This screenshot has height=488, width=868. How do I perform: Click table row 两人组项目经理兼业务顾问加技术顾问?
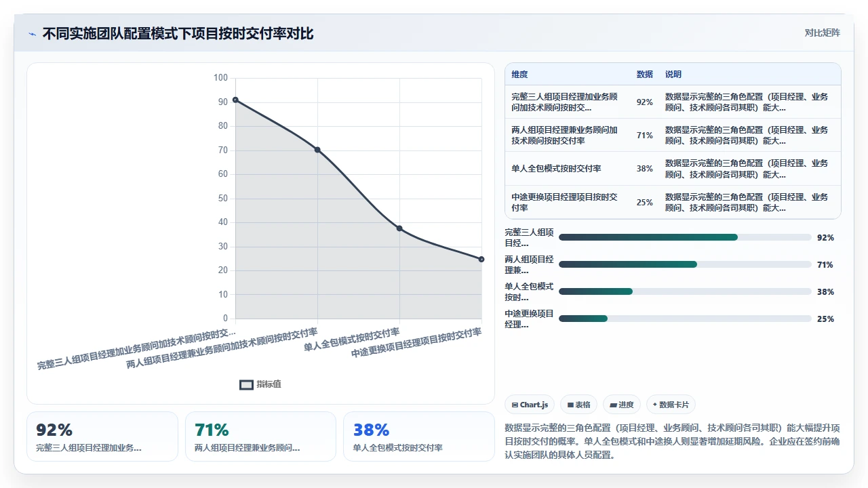(673, 136)
